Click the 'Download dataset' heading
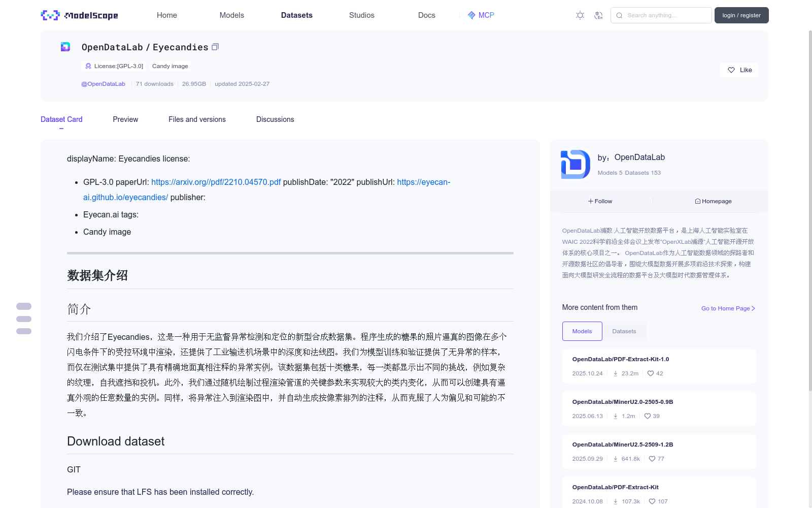The width and height of the screenshot is (812, 508). pos(116,441)
